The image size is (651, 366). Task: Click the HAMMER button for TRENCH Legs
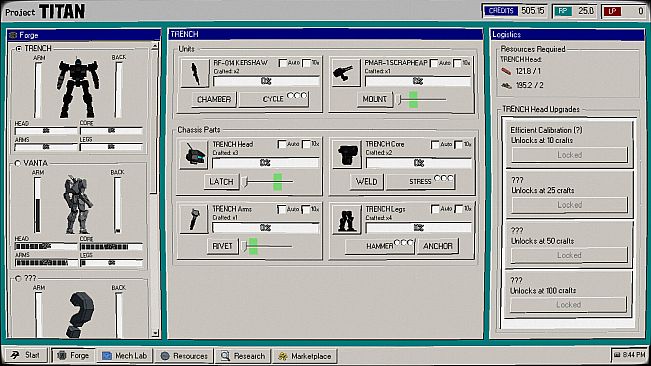click(379, 246)
